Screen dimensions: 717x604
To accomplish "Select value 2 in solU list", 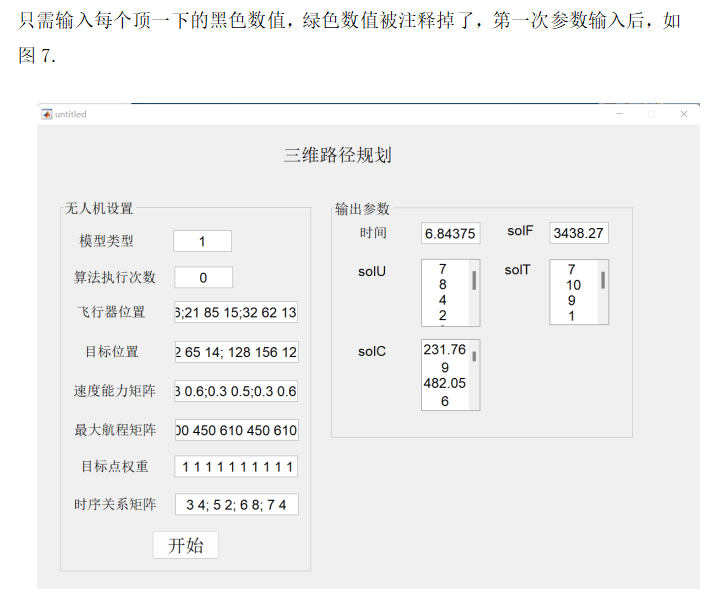I will pyautogui.click(x=443, y=315).
